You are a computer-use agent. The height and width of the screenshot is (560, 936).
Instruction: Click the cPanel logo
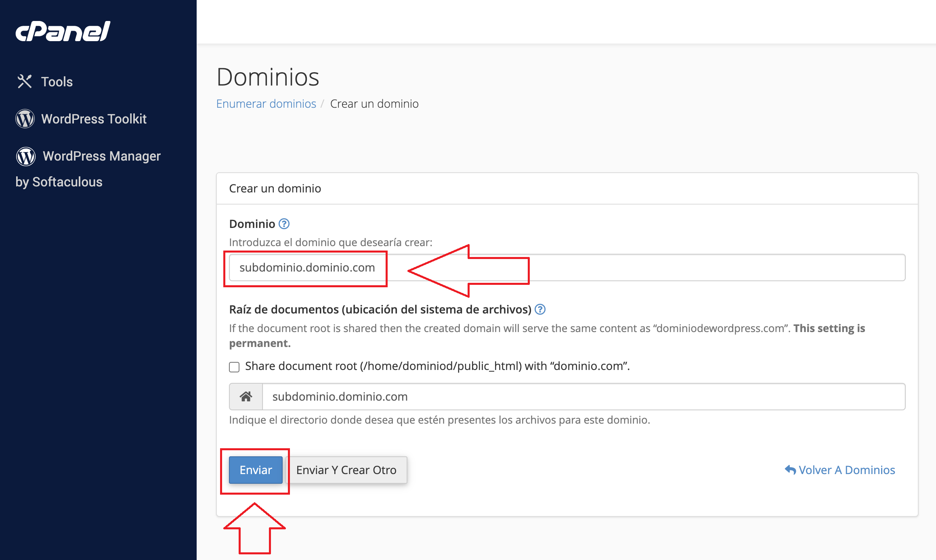pyautogui.click(x=63, y=31)
